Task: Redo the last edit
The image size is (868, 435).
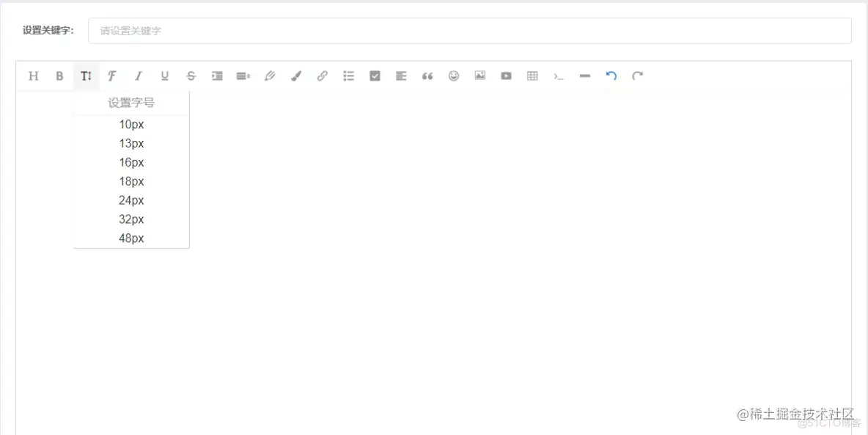Action: pos(638,76)
